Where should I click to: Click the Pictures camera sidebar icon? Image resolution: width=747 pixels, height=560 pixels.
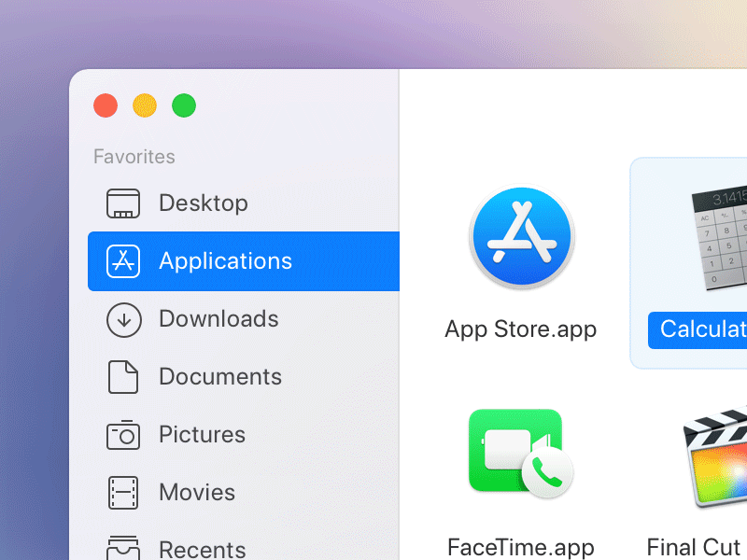point(123,434)
